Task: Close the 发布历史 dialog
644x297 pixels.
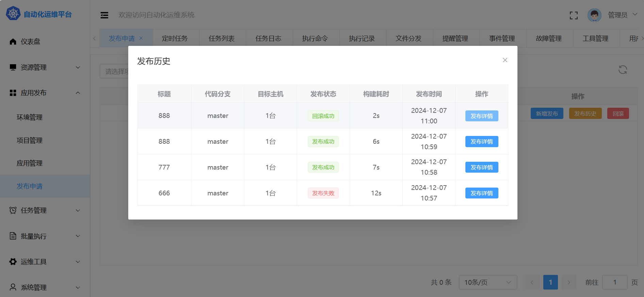Action: [505, 60]
